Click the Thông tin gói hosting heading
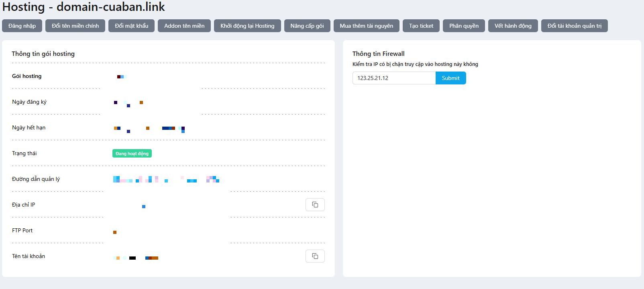 coord(43,54)
